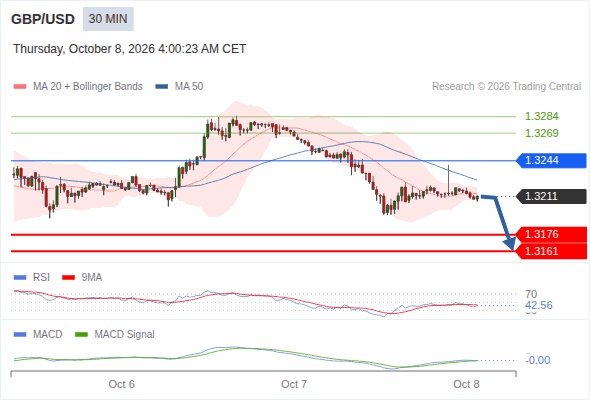590x400 pixels.
Task: Click the Oct 6 time axis label
Action: point(122,384)
